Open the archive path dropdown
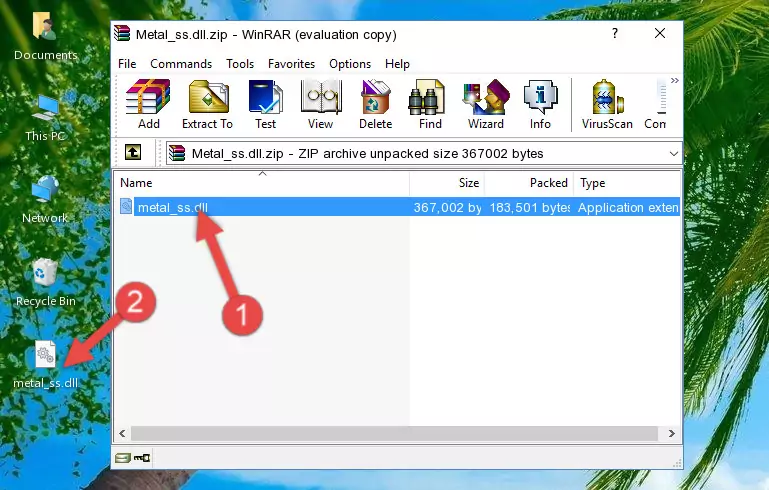 click(x=674, y=154)
